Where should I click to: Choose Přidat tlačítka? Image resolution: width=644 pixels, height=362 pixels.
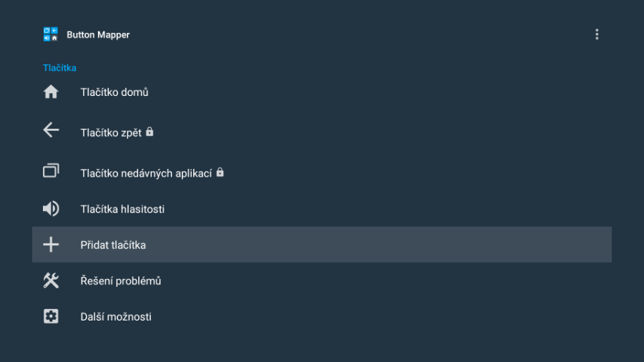[x=322, y=245]
